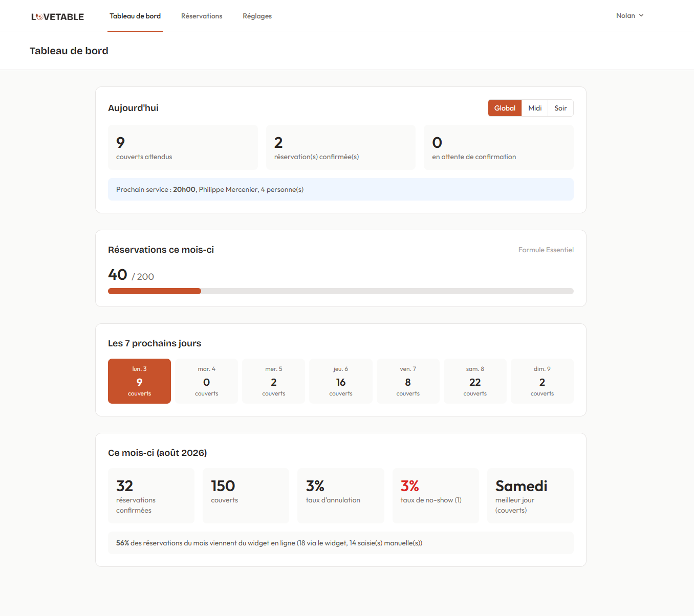
Task: Open the Réglages tab
Action: (x=257, y=16)
